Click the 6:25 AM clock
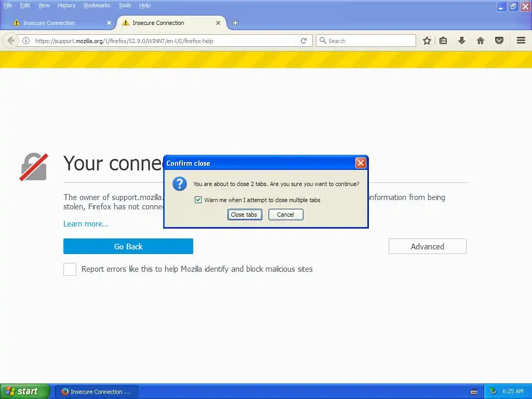Image resolution: width=532 pixels, height=399 pixels. point(513,392)
